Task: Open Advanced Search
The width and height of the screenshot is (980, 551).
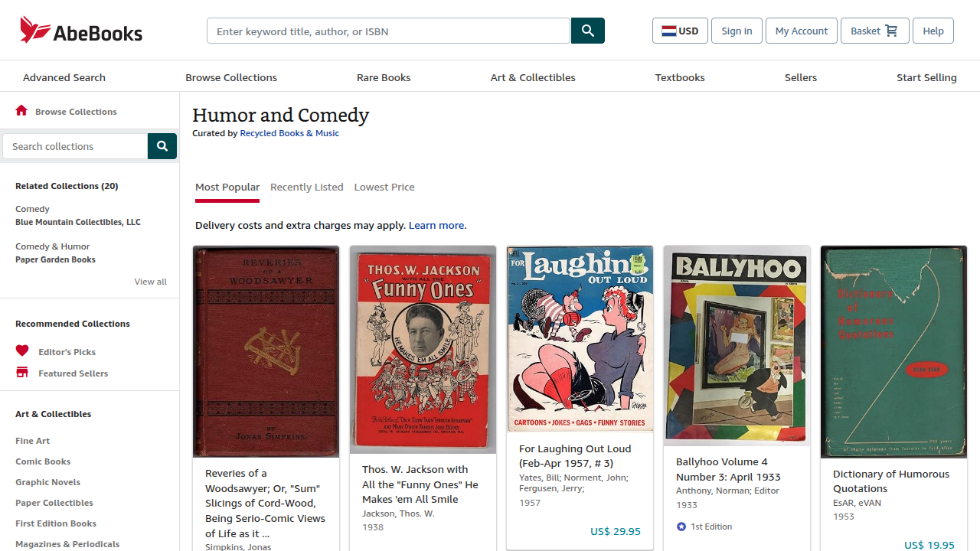Action: [x=64, y=77]
